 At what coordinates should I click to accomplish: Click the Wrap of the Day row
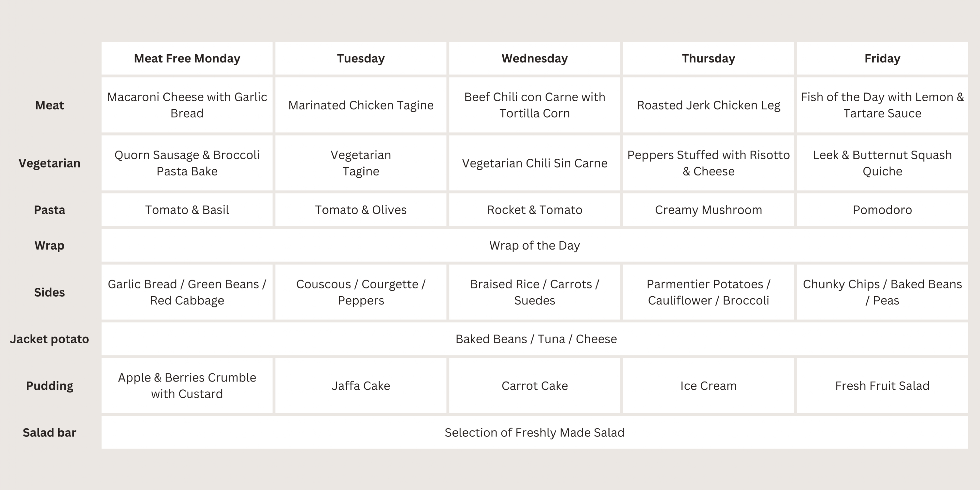[x=534, y=245]
